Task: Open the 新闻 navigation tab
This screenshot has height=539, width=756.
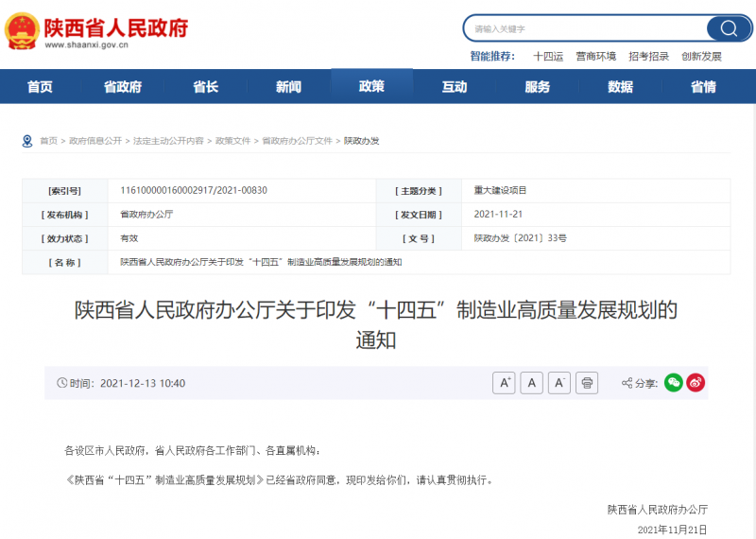Action: pyautogui.click(x=289, y=87)
